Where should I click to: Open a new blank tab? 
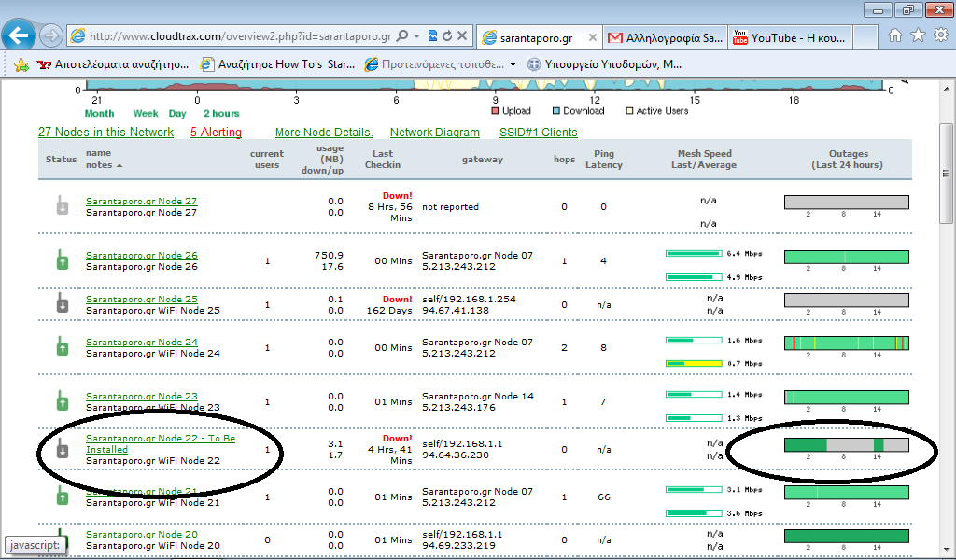pyautogui.click(x=865, y=37)
